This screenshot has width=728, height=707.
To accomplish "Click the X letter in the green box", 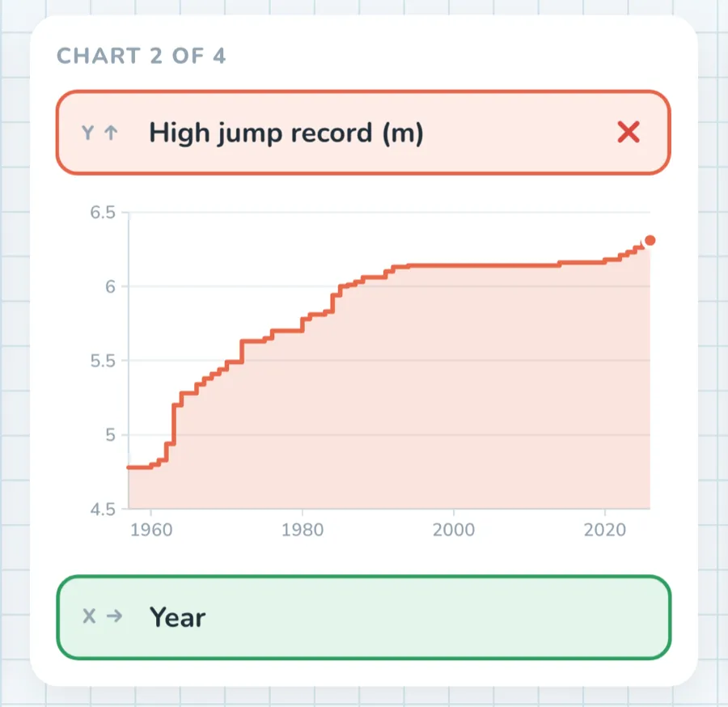I will click(89, 616).
